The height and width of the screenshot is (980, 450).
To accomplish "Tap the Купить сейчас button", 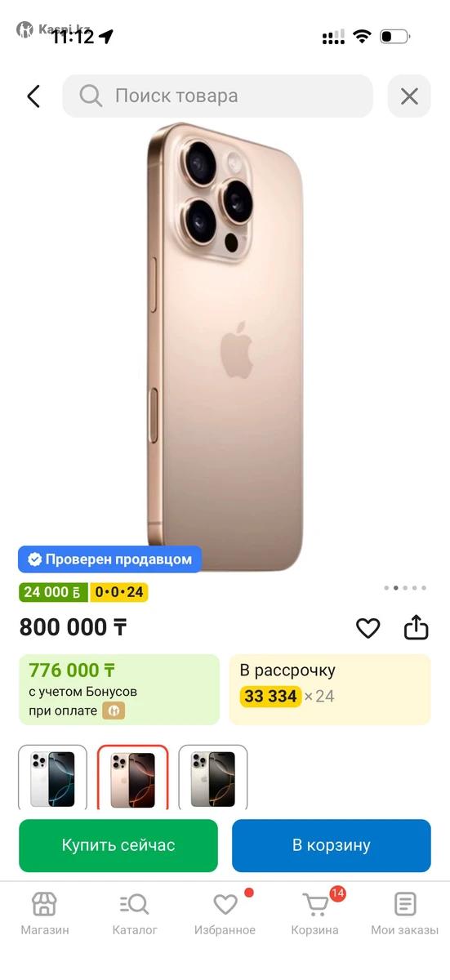I will (118, 845).
